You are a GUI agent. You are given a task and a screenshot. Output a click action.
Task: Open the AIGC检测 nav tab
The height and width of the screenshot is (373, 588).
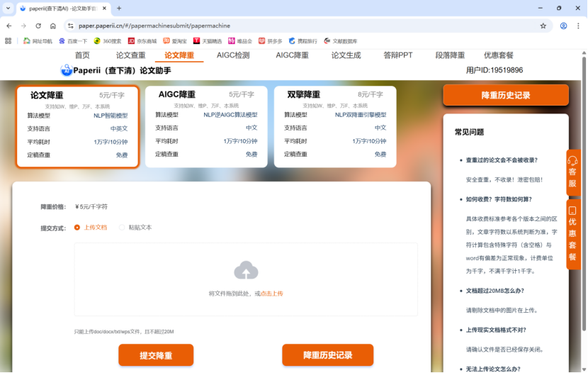(233, 55)
